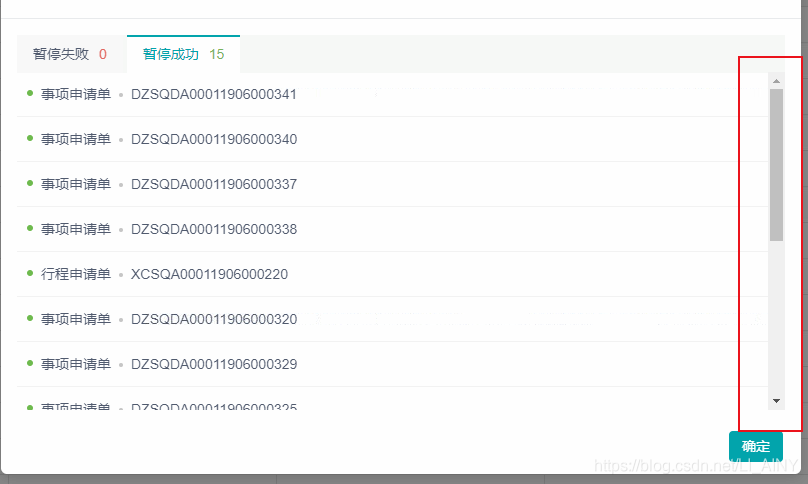808x484 pixels.
Task: Select row DZSQDA00011906000320
Action: pyautogui.click(x=392, y=319)
